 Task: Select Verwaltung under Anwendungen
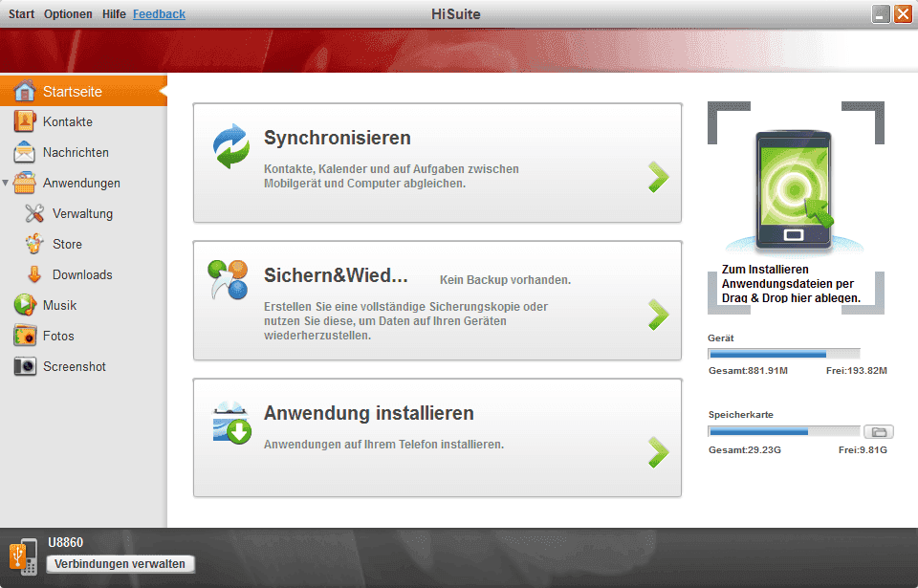click(x=82, y=213)
